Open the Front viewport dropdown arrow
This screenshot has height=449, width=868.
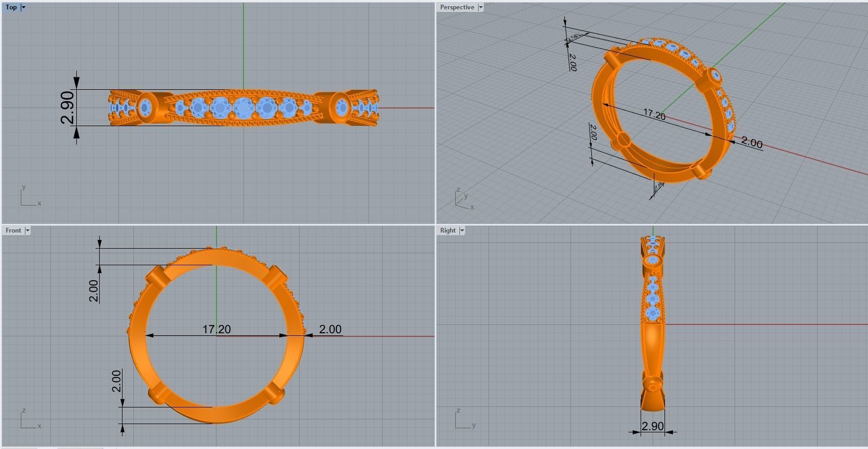point(28,230)
